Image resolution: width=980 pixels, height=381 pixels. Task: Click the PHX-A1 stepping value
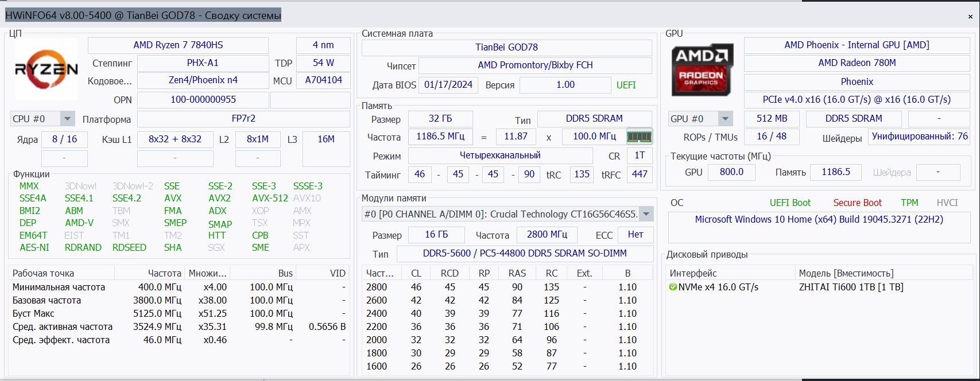click(203, 63)
